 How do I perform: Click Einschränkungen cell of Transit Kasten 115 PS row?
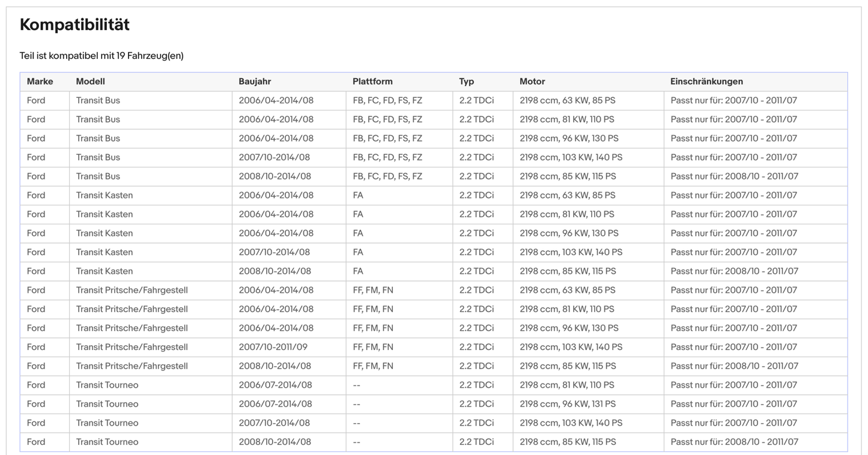[734, 271]
